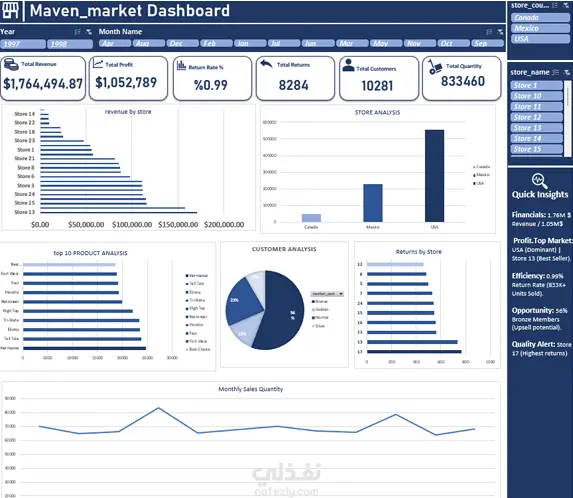The width and height of the screenshot is (573, 498).
Task: Select Jul in the Month Name slicer
Action: [284, 43]
